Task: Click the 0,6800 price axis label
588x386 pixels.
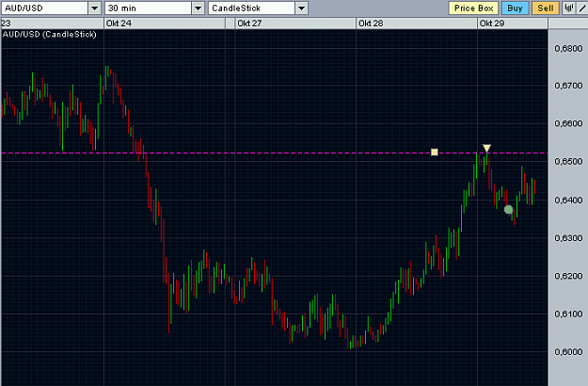Action: tap(568, 48)
